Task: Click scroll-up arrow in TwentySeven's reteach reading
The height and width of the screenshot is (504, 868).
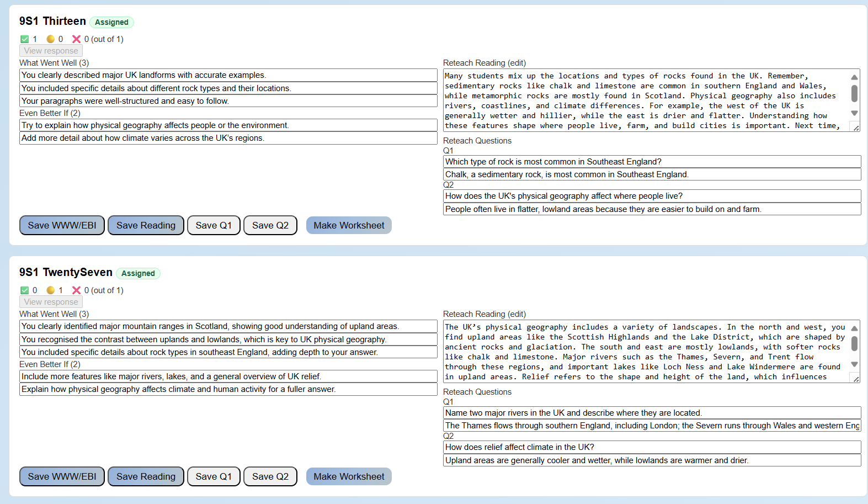Action: pos(854,328)
